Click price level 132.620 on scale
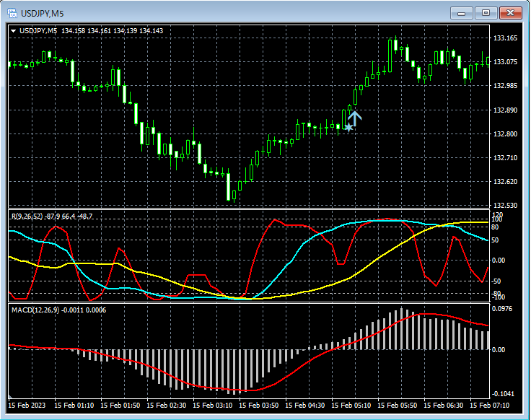Viewport: 531px width, 420px height. tap(505, 182)
